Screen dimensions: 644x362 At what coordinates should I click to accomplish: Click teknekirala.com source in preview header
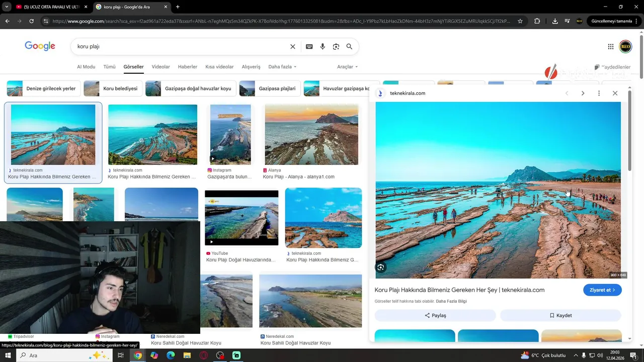click(408, 93)
